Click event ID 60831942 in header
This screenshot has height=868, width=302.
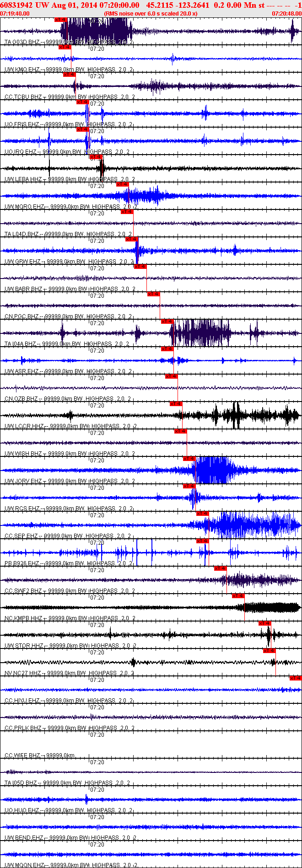pyautogui.click(x=17, y=5)
